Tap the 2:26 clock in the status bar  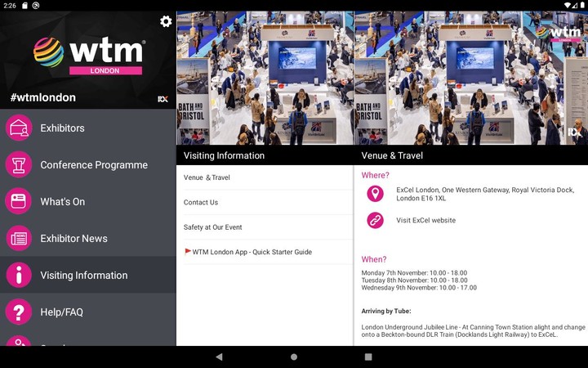tap(9, 6)
